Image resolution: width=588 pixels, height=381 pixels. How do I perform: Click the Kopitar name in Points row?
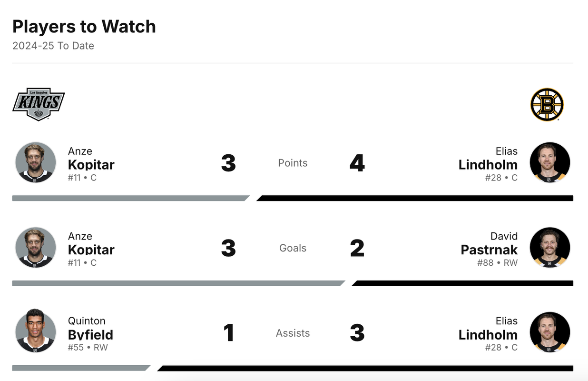point(91,165)
